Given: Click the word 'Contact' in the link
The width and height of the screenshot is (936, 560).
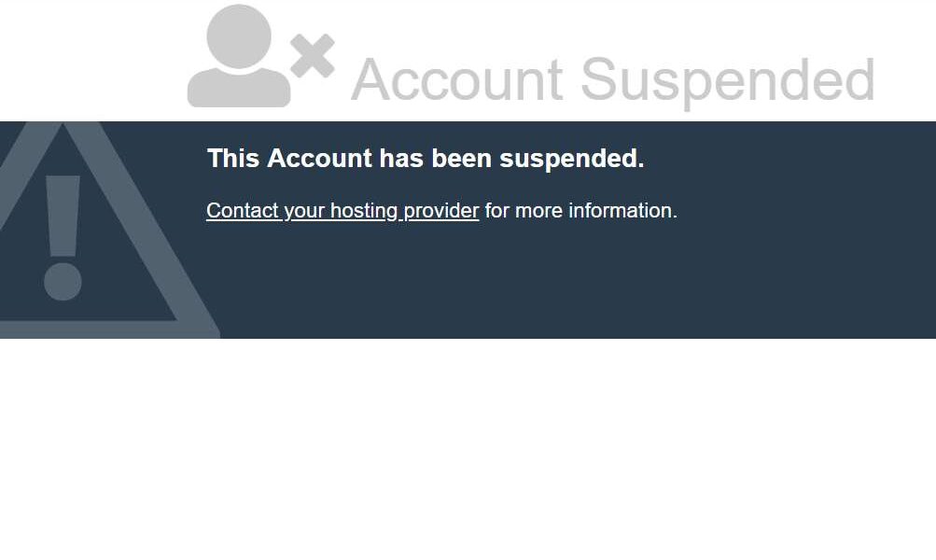Looking at the screenshot, I should coord(243,211).
